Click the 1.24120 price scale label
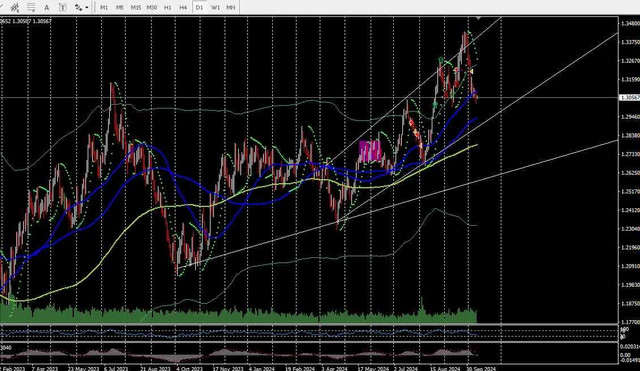Viewport: 640px width, 371px height. point(630,210)
